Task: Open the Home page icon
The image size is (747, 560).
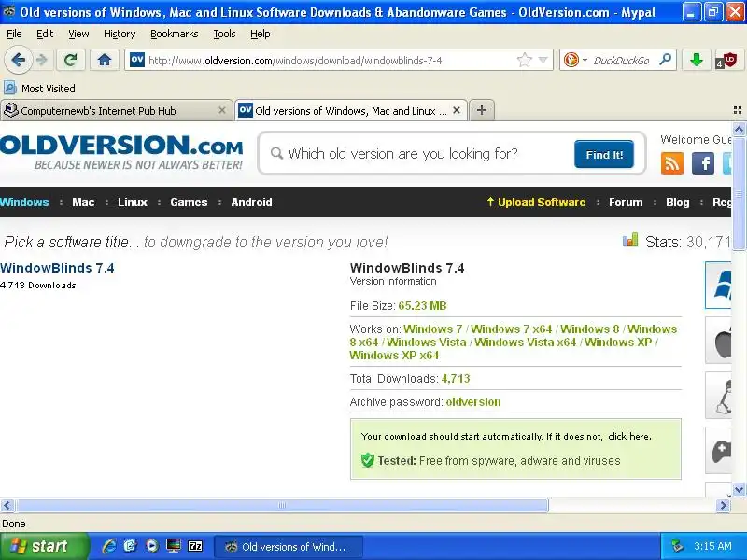Action: (105, 60)
